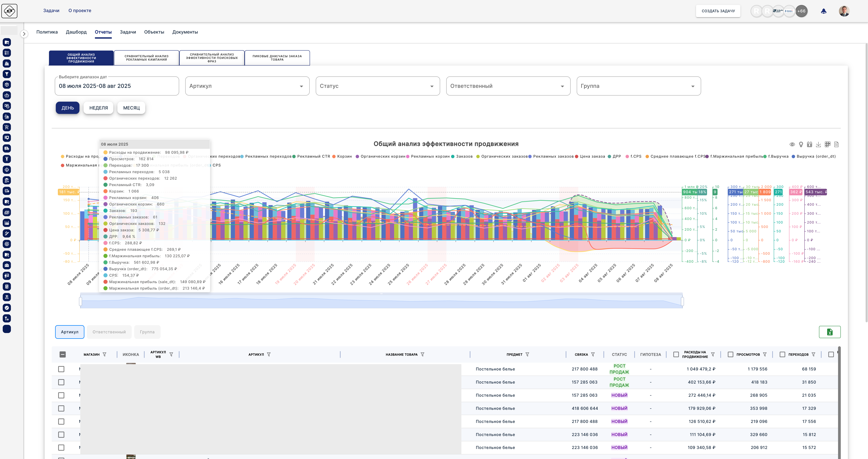This screenshot has height=459, width=868.
Task: Select the row with 402 153,66 ₽ spend
Action: tap(61, 382)
